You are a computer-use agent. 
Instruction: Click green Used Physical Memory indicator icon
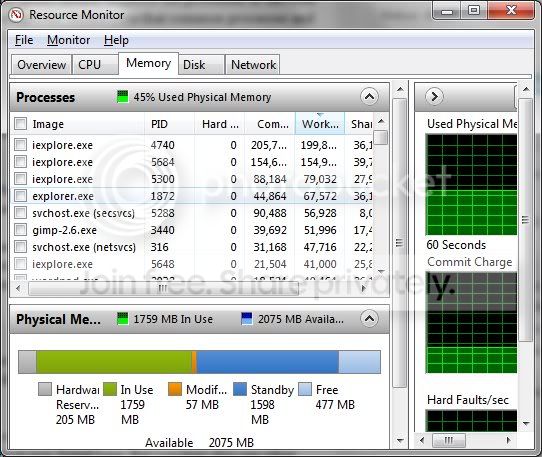coord(122,97)
